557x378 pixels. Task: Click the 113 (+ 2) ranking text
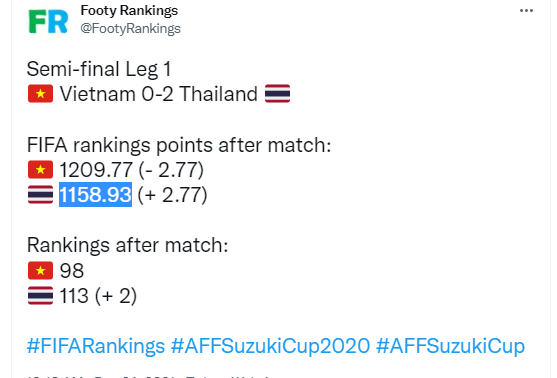point(98,296)
